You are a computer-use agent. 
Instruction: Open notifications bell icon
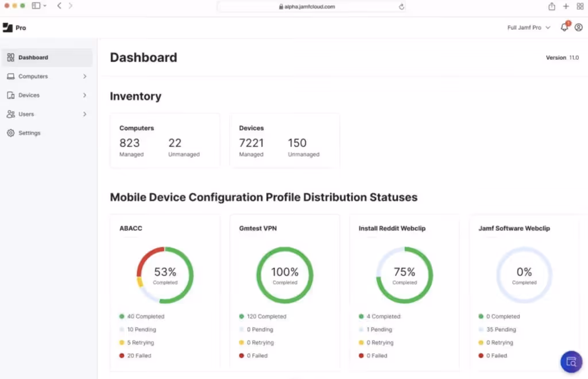click(x=564, y=27)
